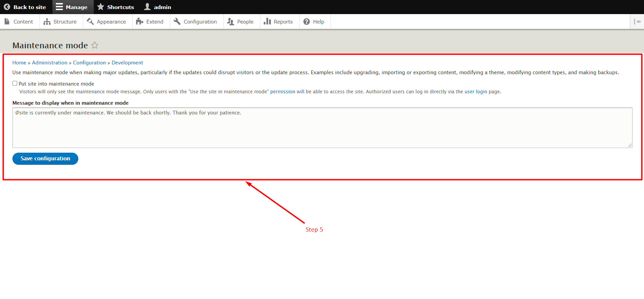Enable Put site into maintenance mode checkbox
The image size is (644, 299).
coord(15,83)
